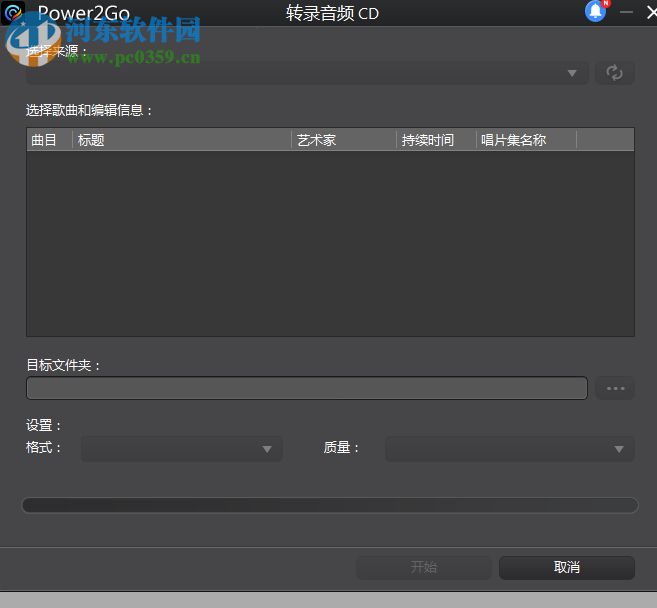The width and height of the screenshot is (657, 608).
Task: Minimize the Power2Go window
Action: 626,12
